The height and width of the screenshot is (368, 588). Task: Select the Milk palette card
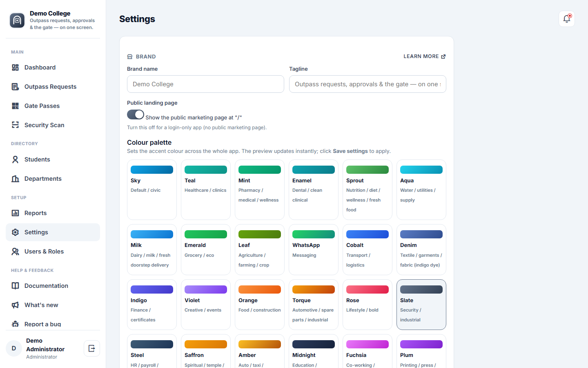[152, 250]
